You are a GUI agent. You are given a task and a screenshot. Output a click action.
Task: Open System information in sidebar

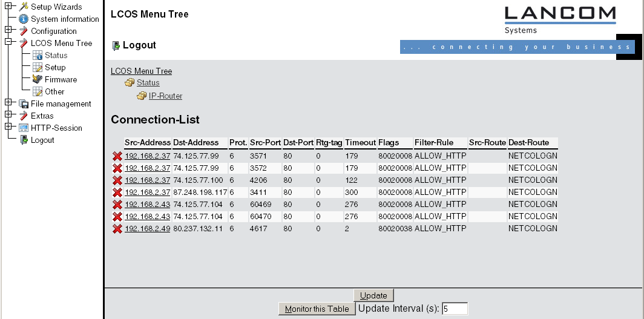pyautogui.click(x=65, y=19)
